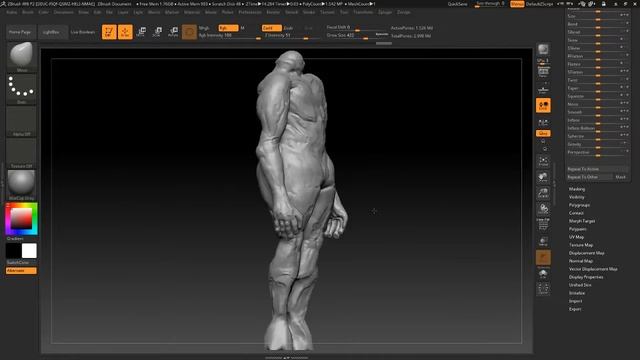Open LightBox browser

coord(52,32)
